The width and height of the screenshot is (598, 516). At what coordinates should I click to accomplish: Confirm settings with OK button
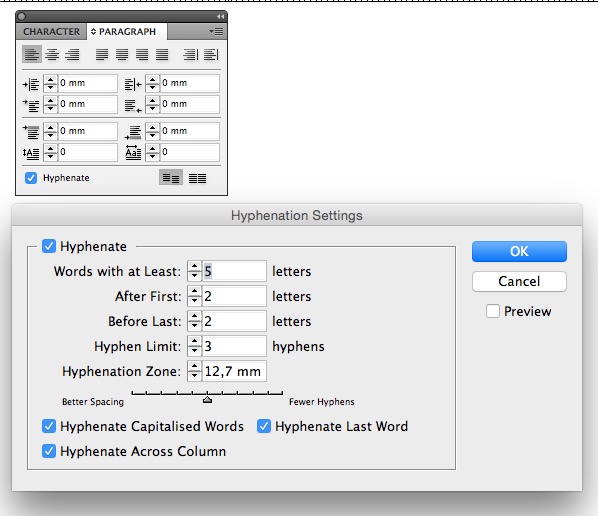point(519,251)
